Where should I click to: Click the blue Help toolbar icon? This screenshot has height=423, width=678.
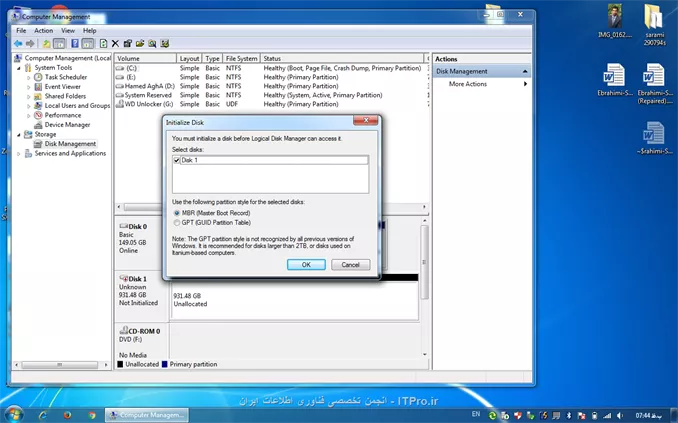[x=75, y=44]
